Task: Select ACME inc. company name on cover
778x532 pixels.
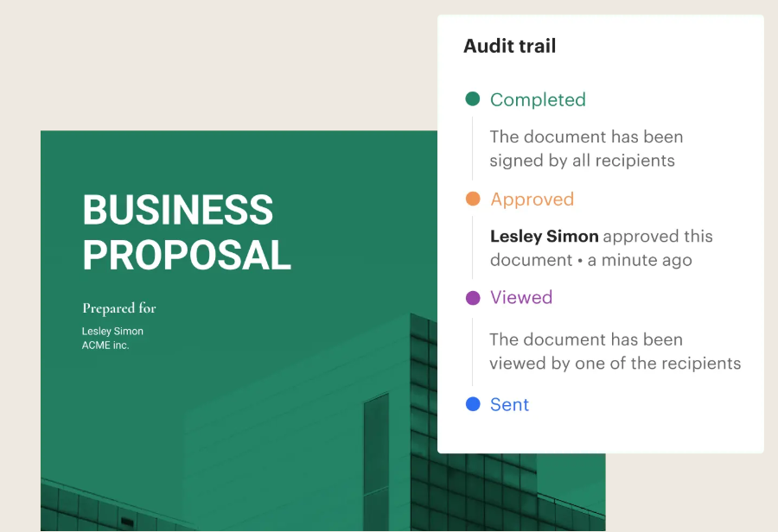Action: 105,345
